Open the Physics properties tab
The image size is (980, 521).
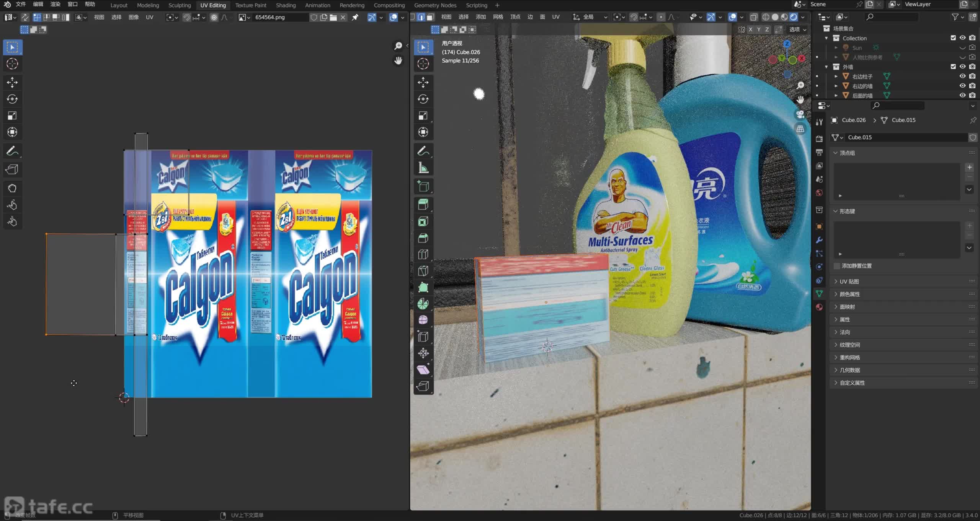[819, 267]
